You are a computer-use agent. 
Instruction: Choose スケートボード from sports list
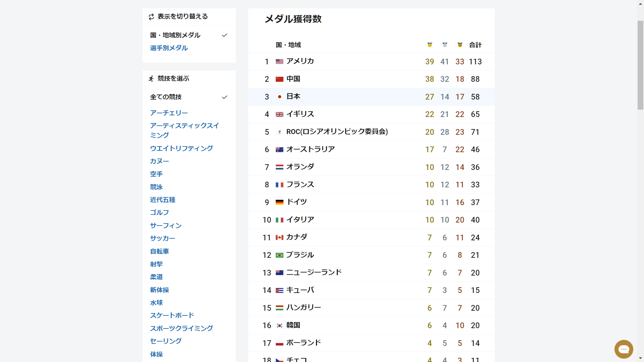coord(172,315)
